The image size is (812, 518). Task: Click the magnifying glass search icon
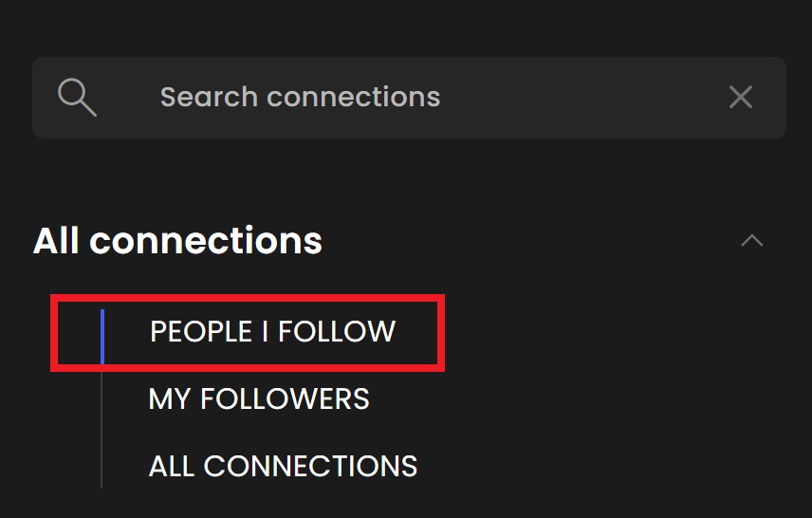[77, 98]
